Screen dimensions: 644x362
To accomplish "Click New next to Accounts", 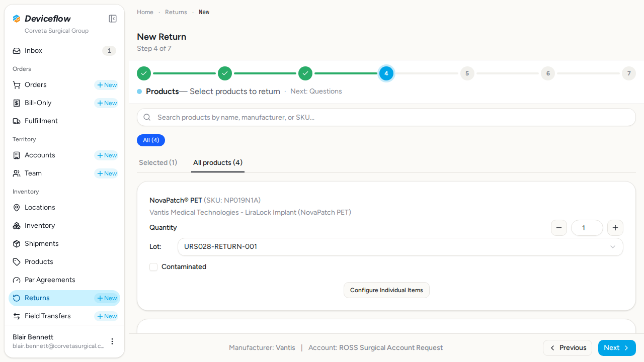I will point(107,155).
